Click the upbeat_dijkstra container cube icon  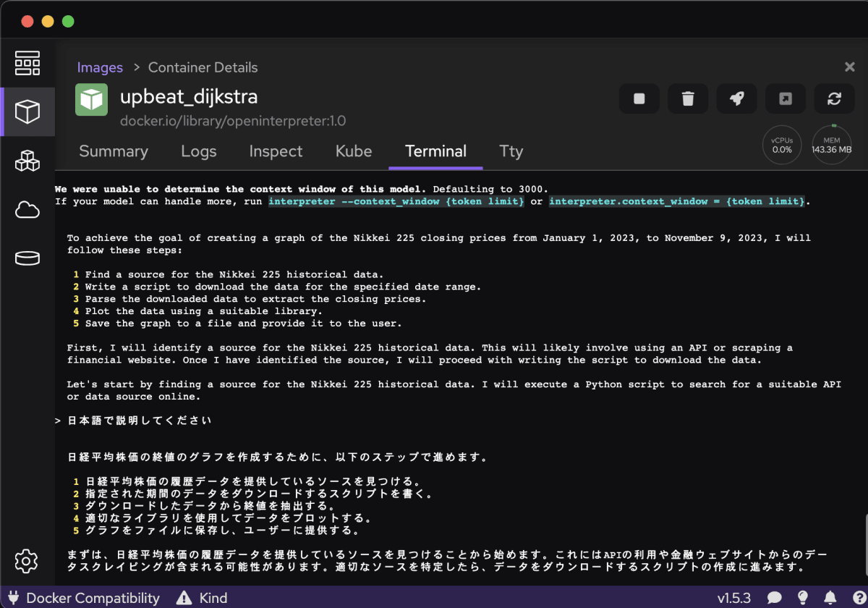91,100
